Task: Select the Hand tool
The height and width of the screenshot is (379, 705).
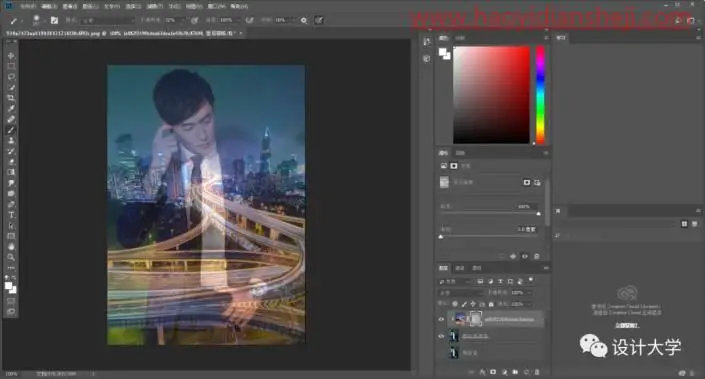Action: point(11,247)
